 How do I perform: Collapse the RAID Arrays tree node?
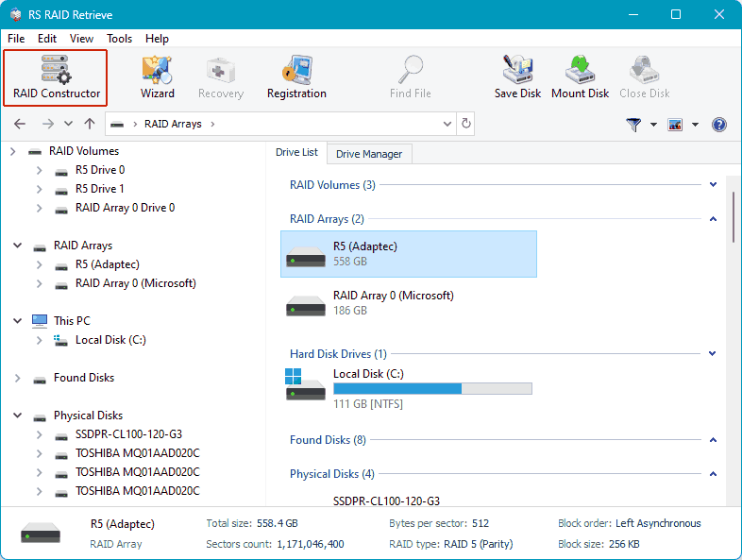[x=18, y=246]
